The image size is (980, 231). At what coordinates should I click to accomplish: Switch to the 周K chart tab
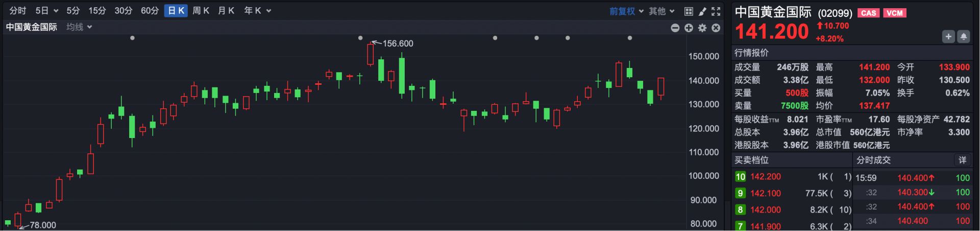(x=201, y=11)
